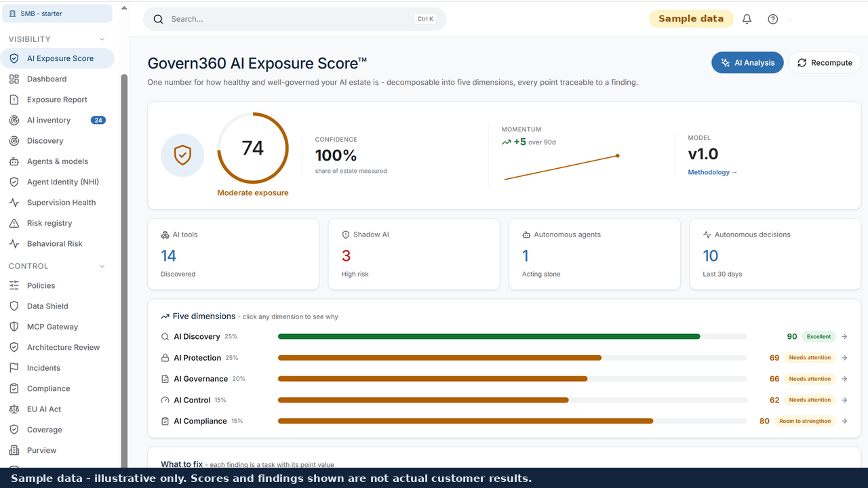Click the Agents & models robot icon
The image size is (868, 488).
pyautogui.click(x=14, y=161)
